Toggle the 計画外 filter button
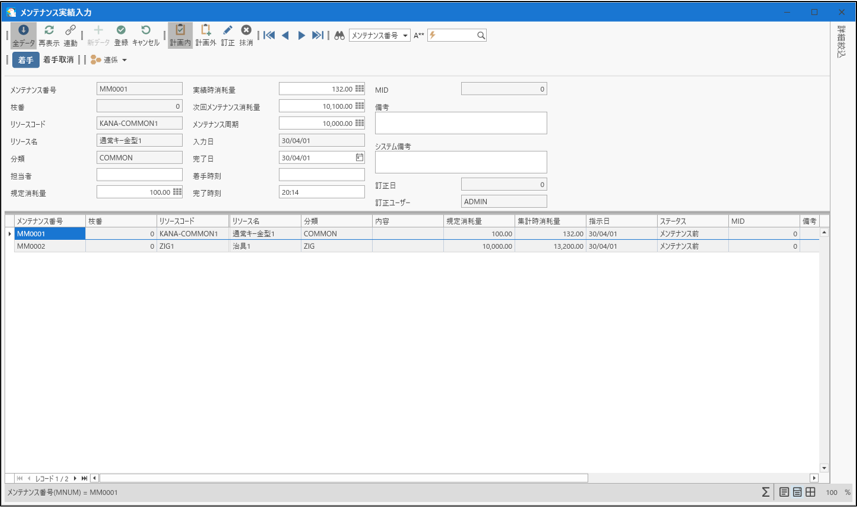This screenshot has height=507, width=857. click(x=205, y=36)
